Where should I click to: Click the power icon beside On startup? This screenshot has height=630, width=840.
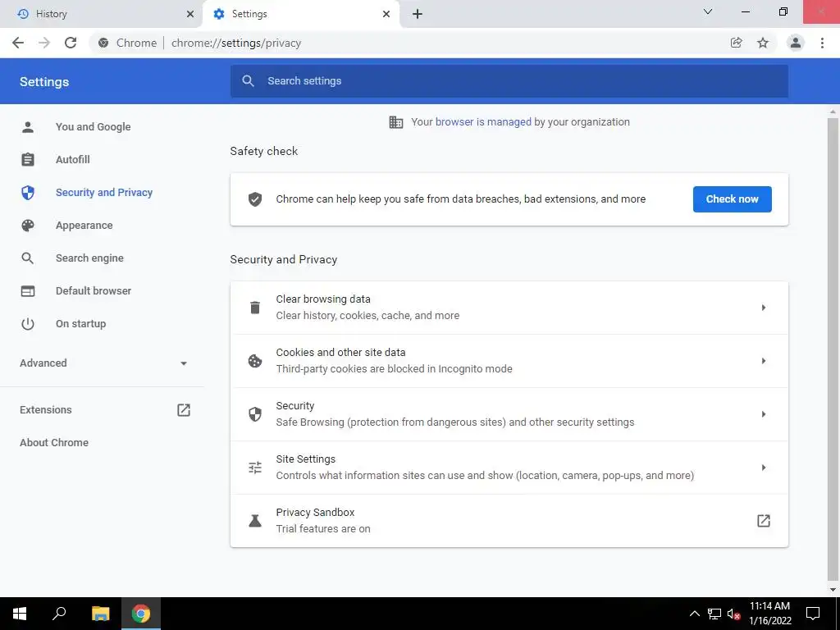pyautogui.click(x=28, y=323)
